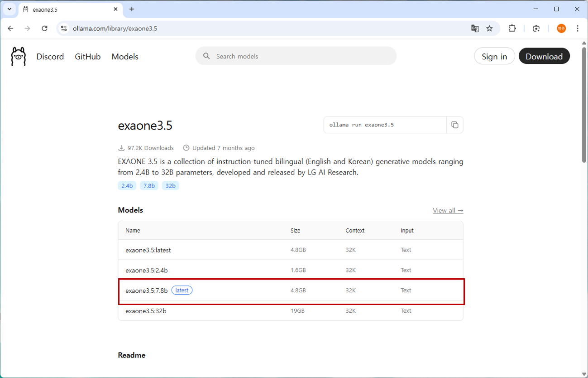Viewport: 588px width, 378px height.
Task: Click the scrollbar up arrow
Action: click(x=584, y=44)
